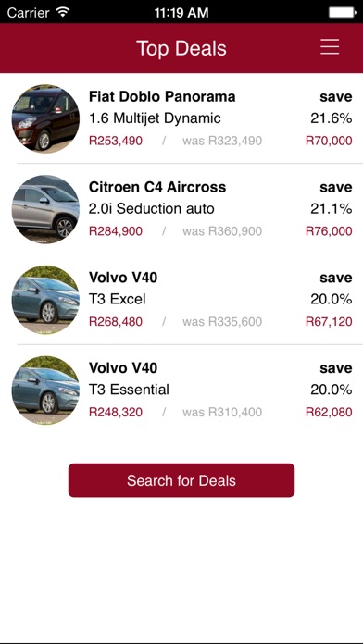Select the Volvo V40 T3 Essential thumbnail

point(45,390)
